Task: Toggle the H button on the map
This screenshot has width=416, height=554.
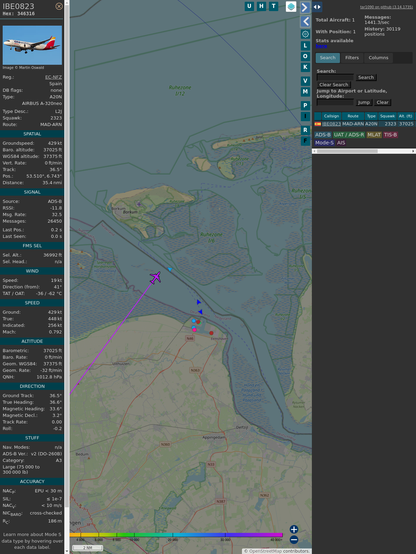Action: tap(261, 6)
